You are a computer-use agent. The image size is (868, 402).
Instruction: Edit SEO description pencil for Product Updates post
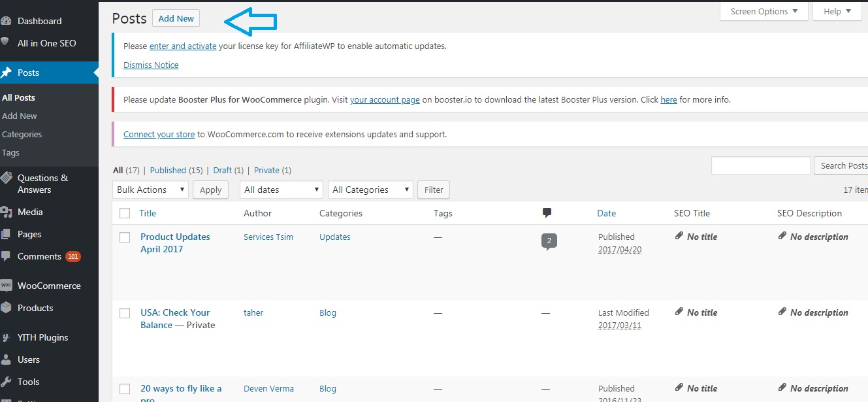[x=782, y=236]
